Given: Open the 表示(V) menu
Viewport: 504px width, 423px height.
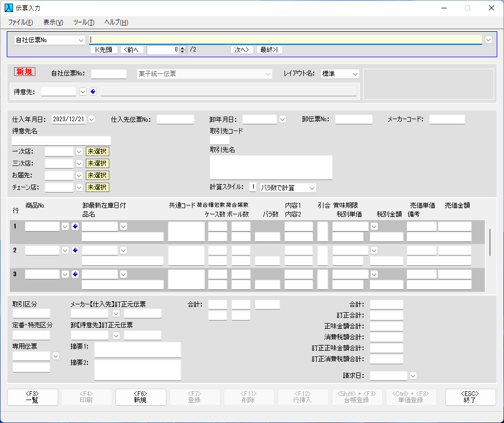Looking at the screenshot, I should tap(54, 22).
